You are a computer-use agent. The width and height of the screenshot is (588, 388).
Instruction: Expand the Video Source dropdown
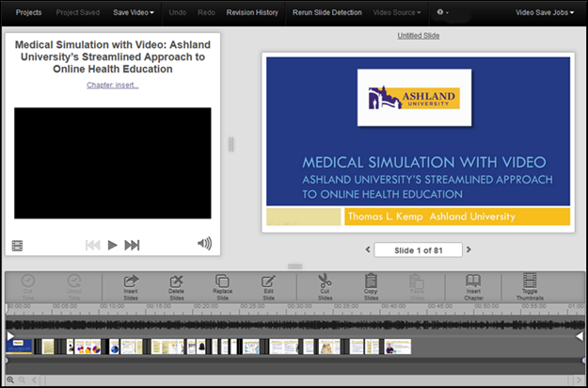pos(397,12)
